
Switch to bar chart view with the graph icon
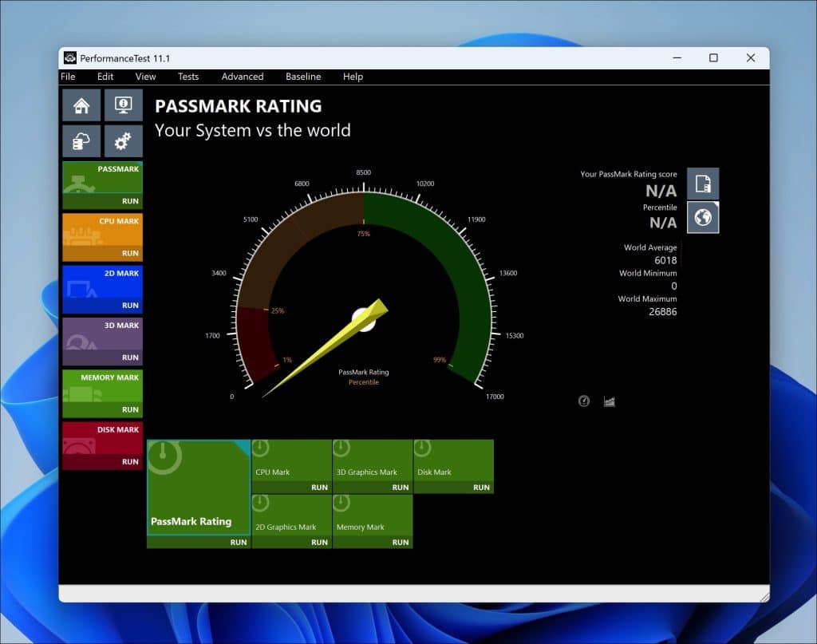point(609,401)
